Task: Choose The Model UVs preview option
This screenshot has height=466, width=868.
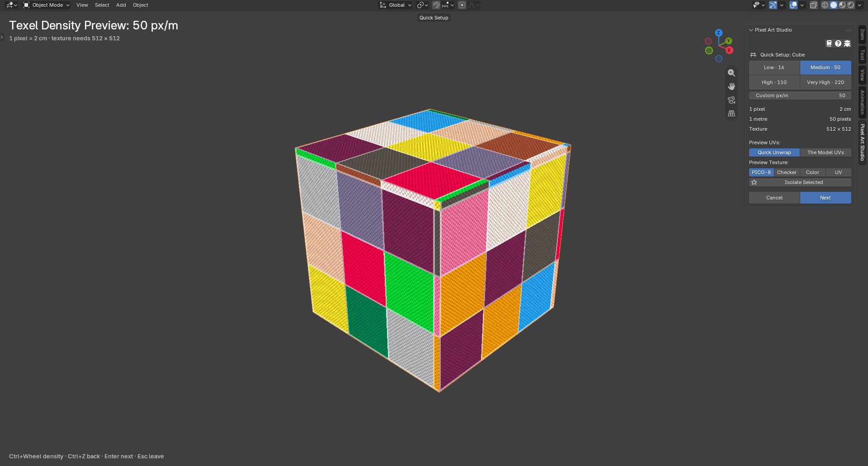Action: click(826, 152)
